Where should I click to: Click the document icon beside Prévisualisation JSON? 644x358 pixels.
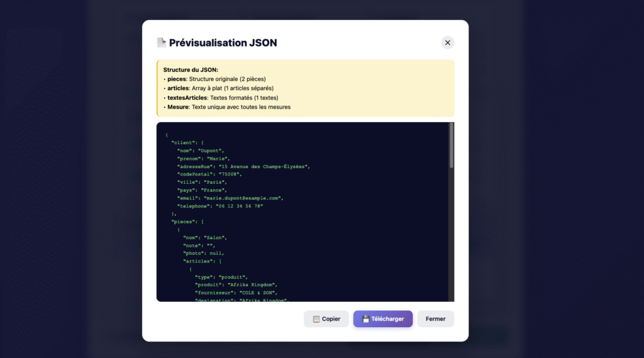click(x=162, y=43)
